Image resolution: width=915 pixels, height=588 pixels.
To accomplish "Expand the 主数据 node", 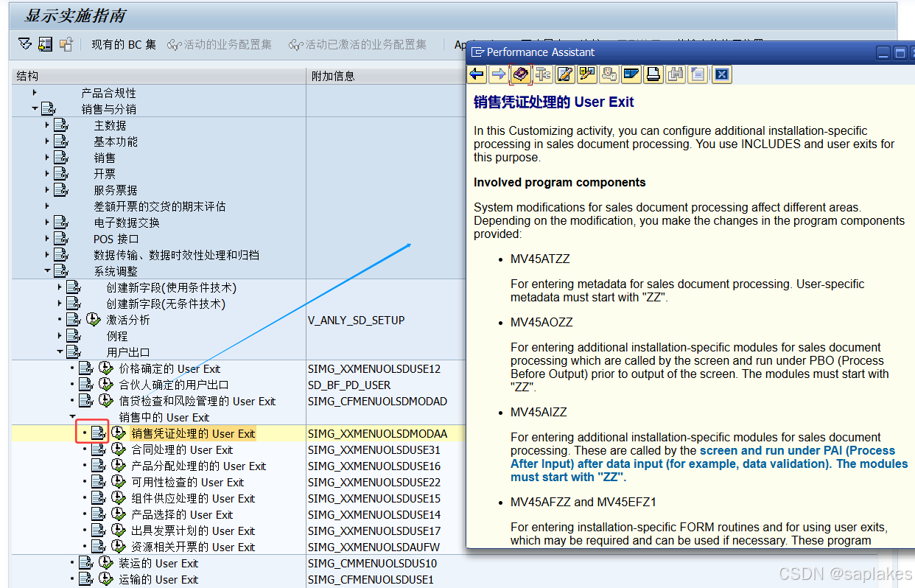I will coord(47,125).
